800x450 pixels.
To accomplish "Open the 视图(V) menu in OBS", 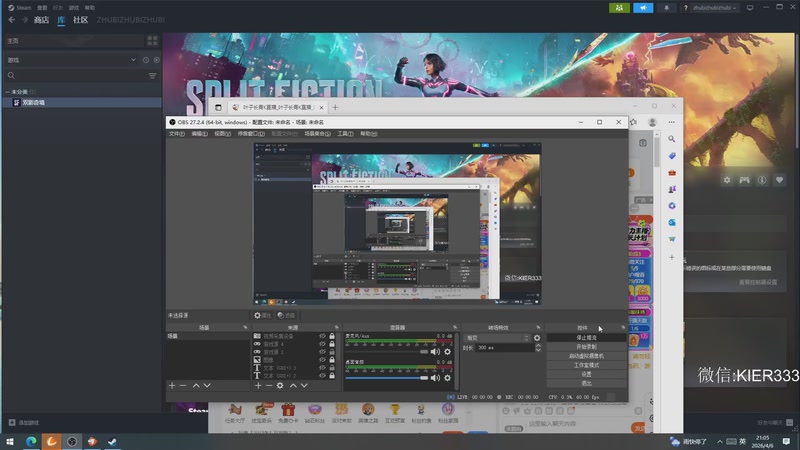I will (222, 134).
